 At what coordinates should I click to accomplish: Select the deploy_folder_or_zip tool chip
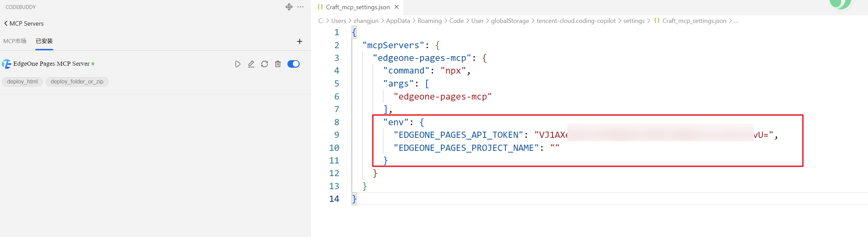click(x=77, y=82)
